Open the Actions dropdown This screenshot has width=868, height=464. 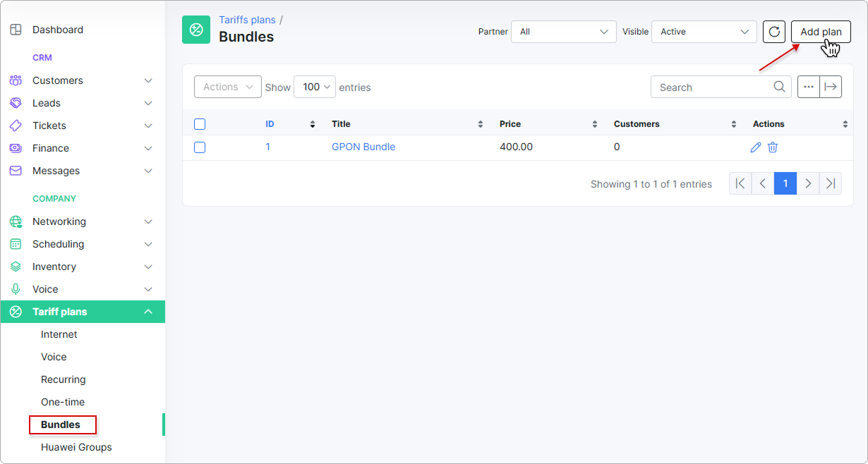click(228, 87)
